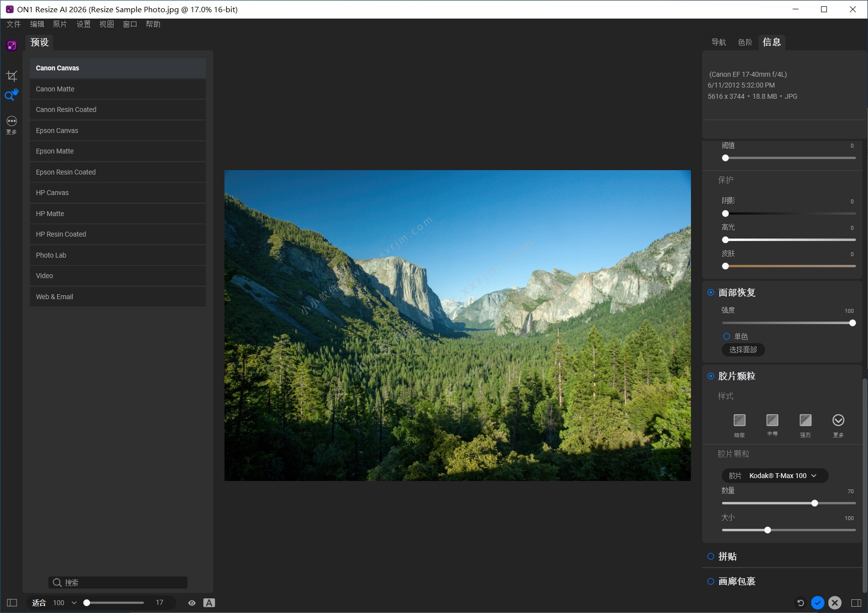The width and height of the screenshot is (868, 613).
Task: Disable the 面部恢复 (Face Recovery) section toggle
Action: [711, 292]
